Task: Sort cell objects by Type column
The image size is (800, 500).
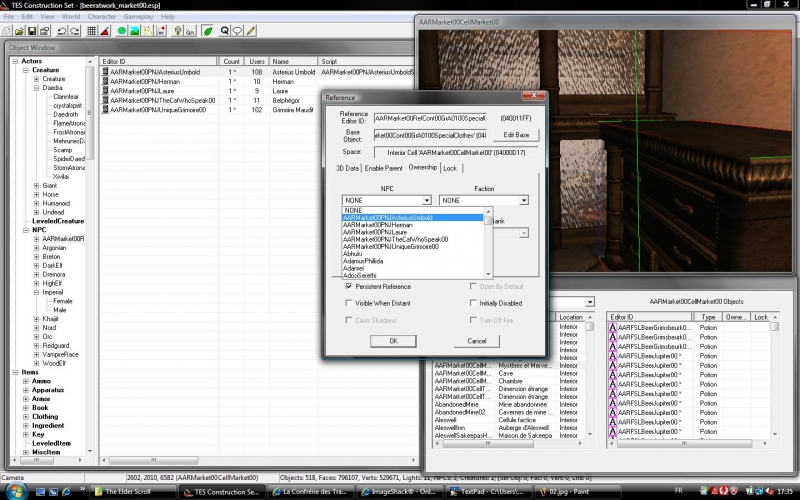Action: 708,317
